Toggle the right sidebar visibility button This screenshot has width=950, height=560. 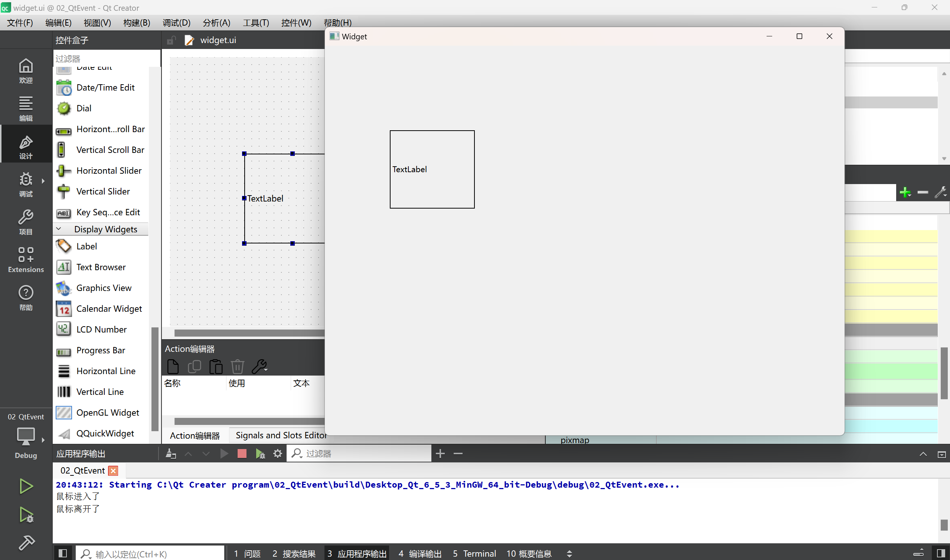coord(941,553)
